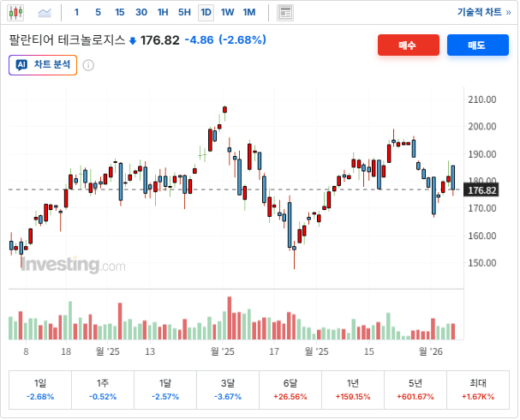Click the blue 매도 sell button
This screenshot has width=520, height=420.
[x=477, y=45]
